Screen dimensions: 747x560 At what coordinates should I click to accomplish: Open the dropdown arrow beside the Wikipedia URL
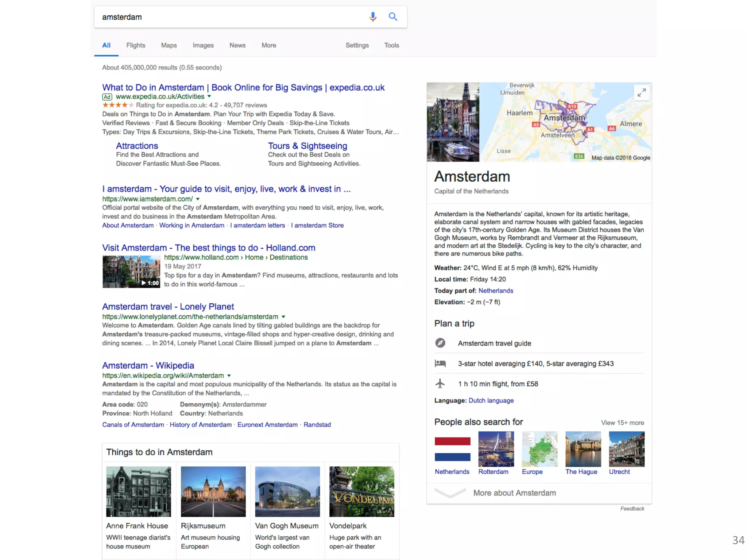click(229, 376)
